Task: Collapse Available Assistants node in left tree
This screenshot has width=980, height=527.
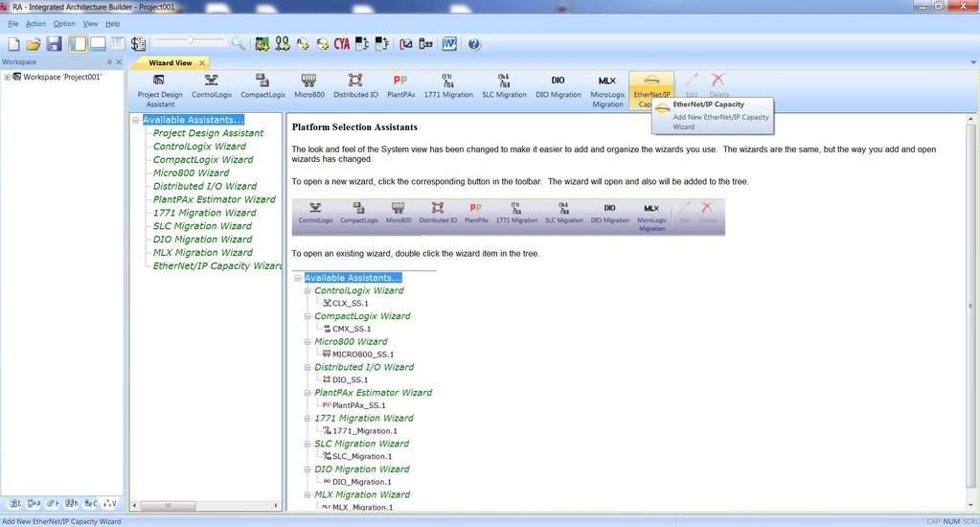Action: coord(135,120)
